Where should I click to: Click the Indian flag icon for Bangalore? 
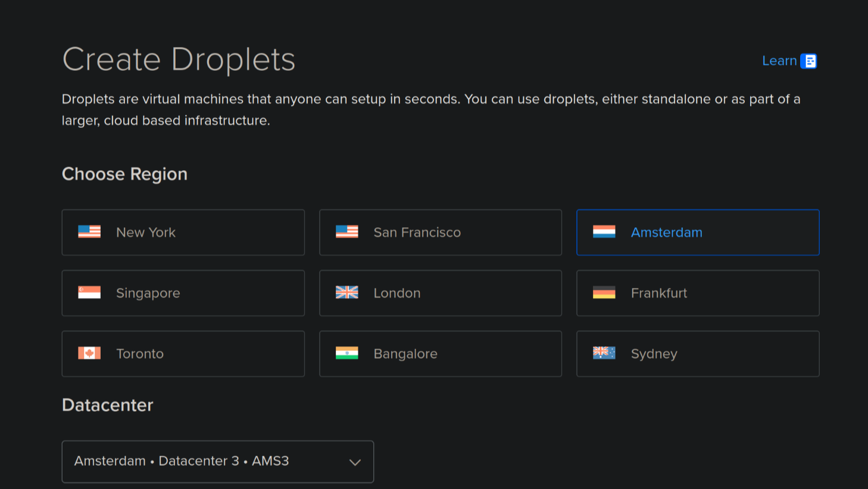click(x=346, y=353)
